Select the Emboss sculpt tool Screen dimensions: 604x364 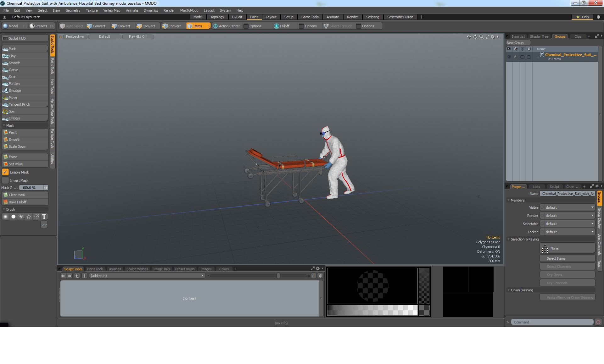click(14, 118)
